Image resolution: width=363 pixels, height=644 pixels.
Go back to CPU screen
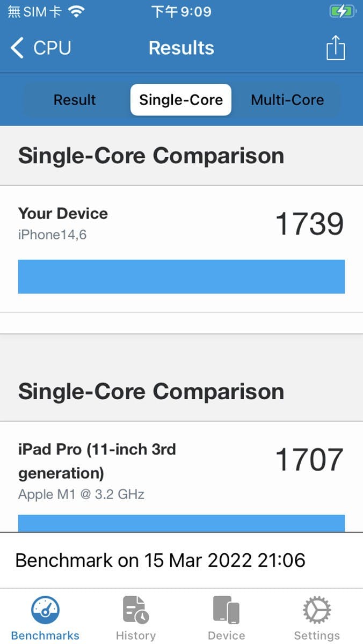52,48
